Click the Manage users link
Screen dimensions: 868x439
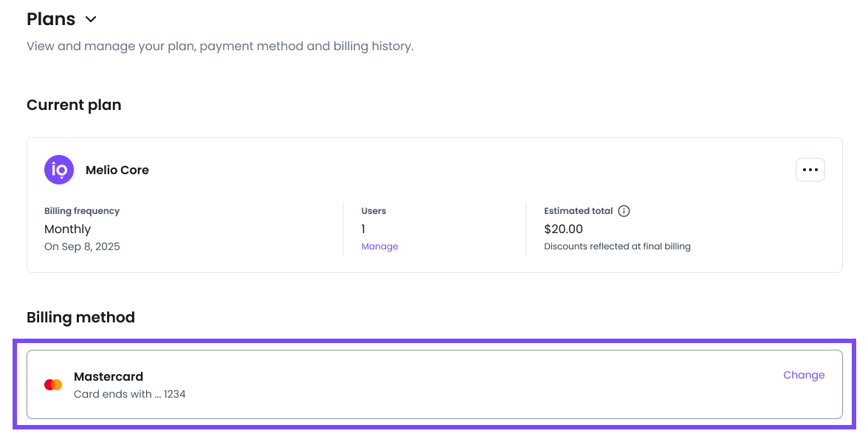[x=379, y=246]
